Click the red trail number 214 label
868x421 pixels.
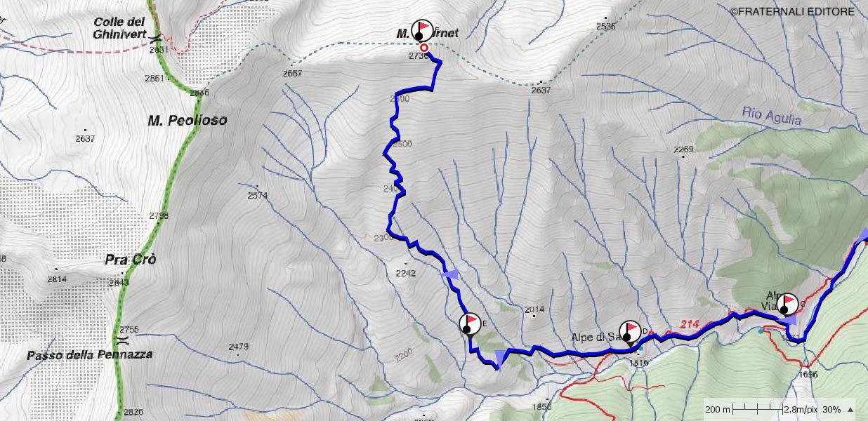point(690,323)
